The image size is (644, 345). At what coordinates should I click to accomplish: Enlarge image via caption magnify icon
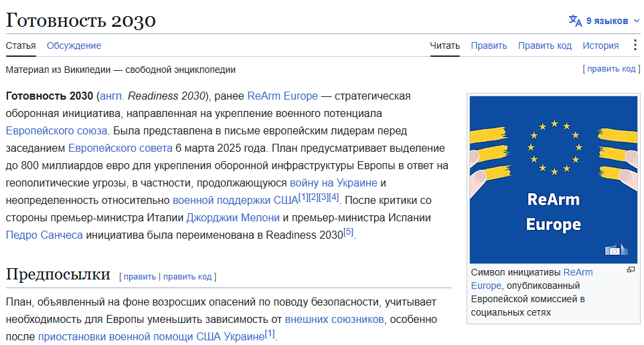pos(631,269)
